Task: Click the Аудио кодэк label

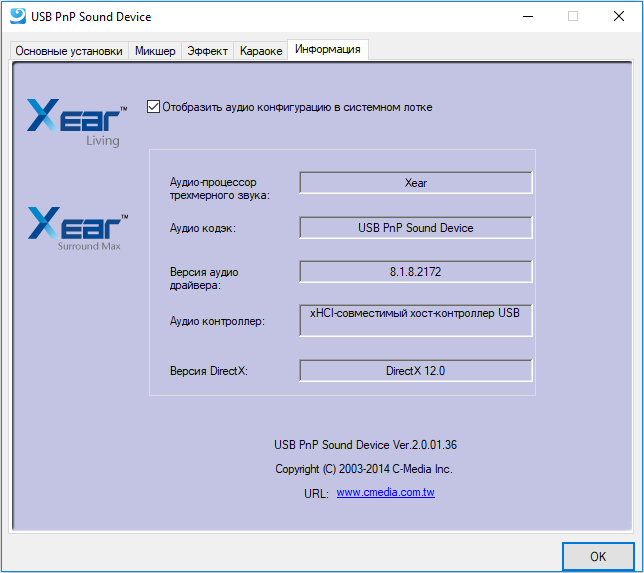Action: pos(202,228)
